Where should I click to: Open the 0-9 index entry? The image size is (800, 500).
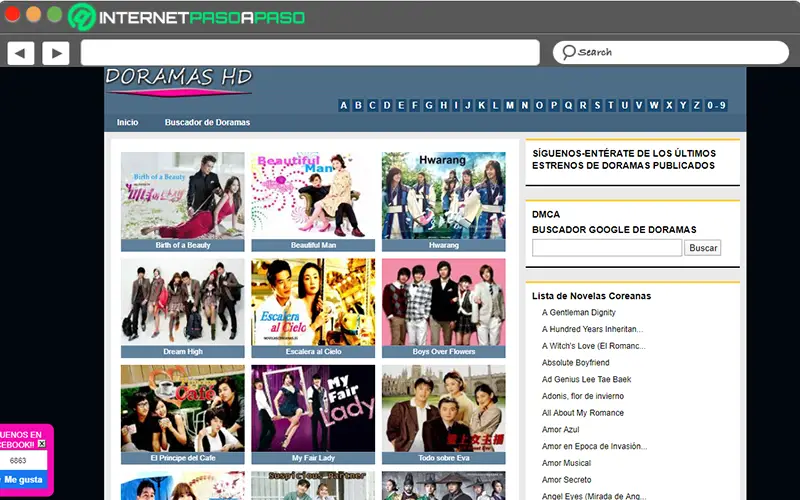point(716,106)
